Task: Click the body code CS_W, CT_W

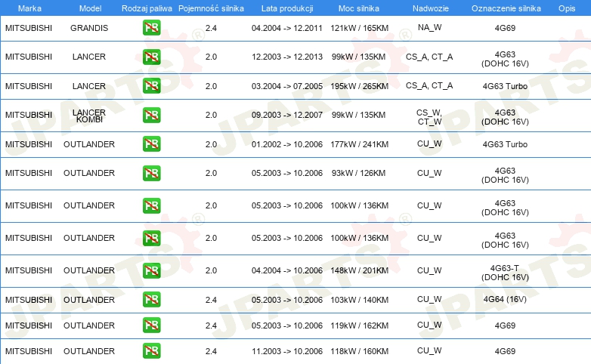Action: 429,117
